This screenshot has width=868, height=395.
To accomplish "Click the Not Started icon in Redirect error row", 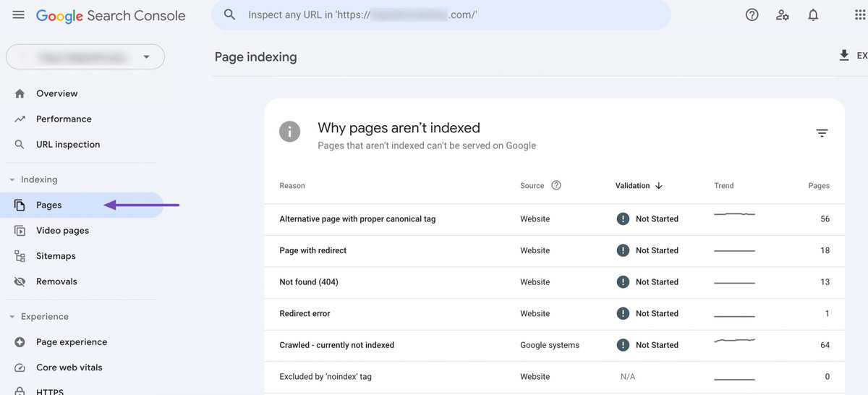I will (623, 314).
